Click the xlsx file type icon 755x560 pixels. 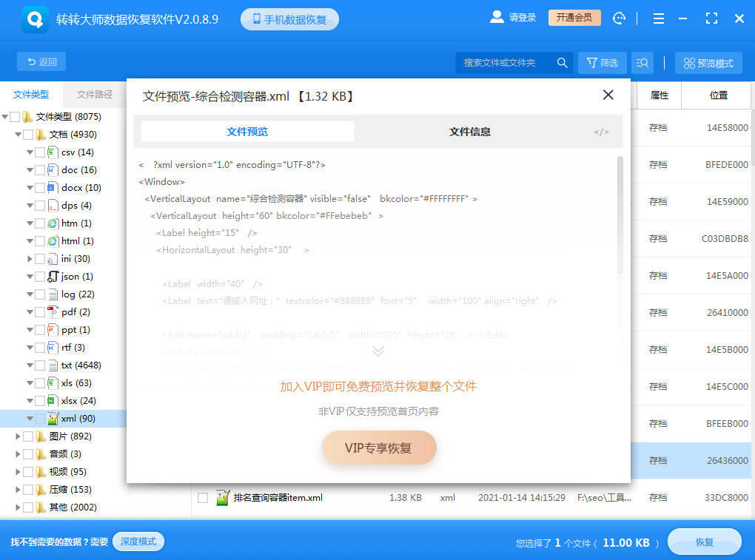tap(53, 401)
